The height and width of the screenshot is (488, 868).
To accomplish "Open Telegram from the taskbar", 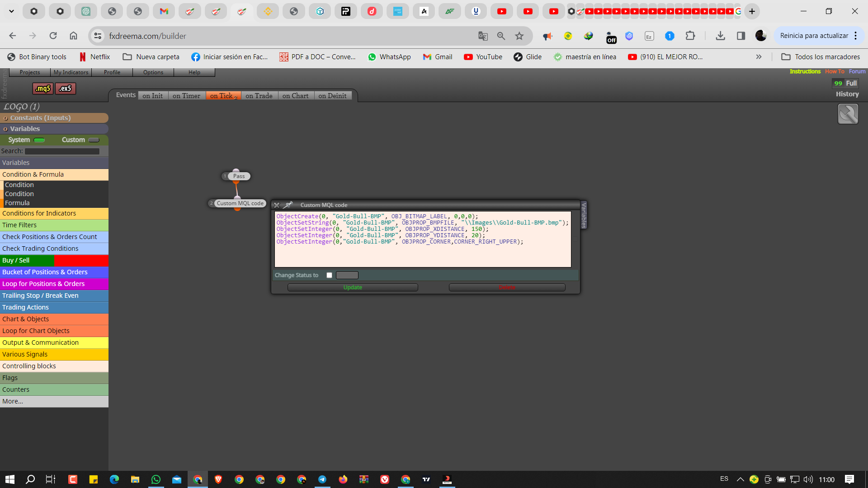I will pyautogui.click(x=322, y=479).
